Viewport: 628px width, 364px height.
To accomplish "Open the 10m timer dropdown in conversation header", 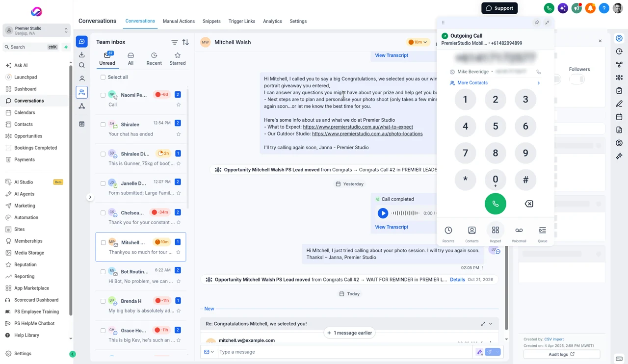I will [x=418, y=42].
